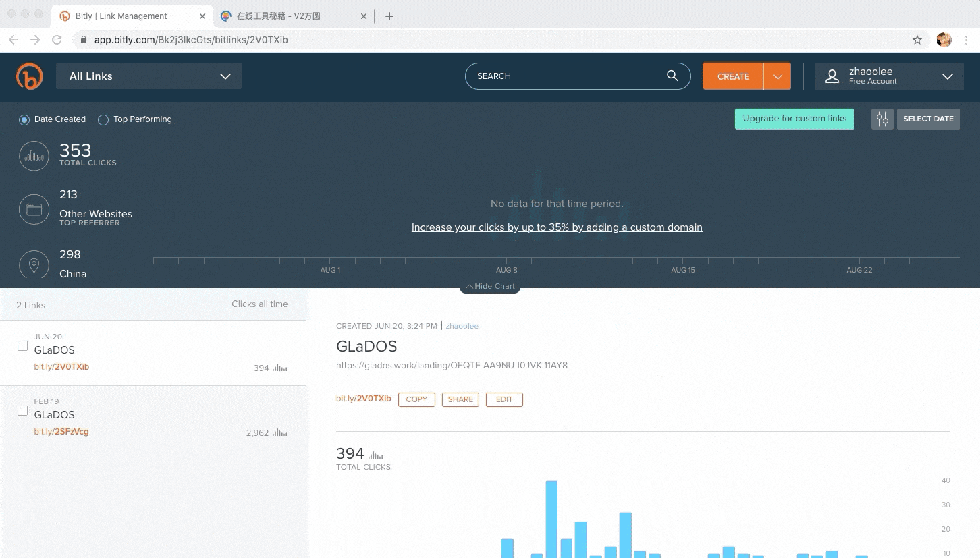Click the site lock icon in address bar
This screenshot has width=980, height=558.
(x=84, y=40)
